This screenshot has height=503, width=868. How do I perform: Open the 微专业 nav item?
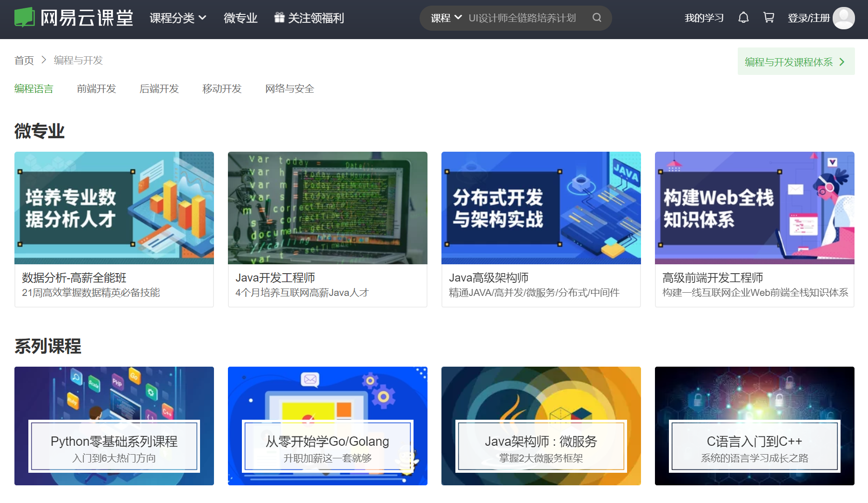(240, 18)
